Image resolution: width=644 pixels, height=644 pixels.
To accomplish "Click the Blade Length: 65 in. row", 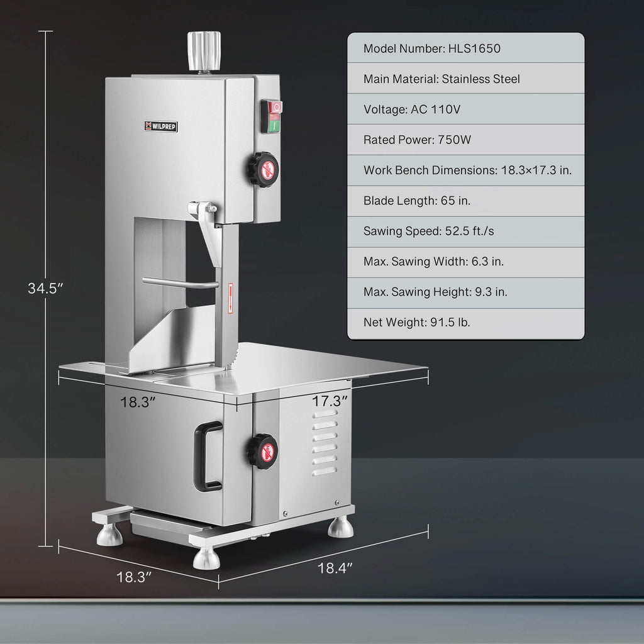I will [x=465, y=201].
